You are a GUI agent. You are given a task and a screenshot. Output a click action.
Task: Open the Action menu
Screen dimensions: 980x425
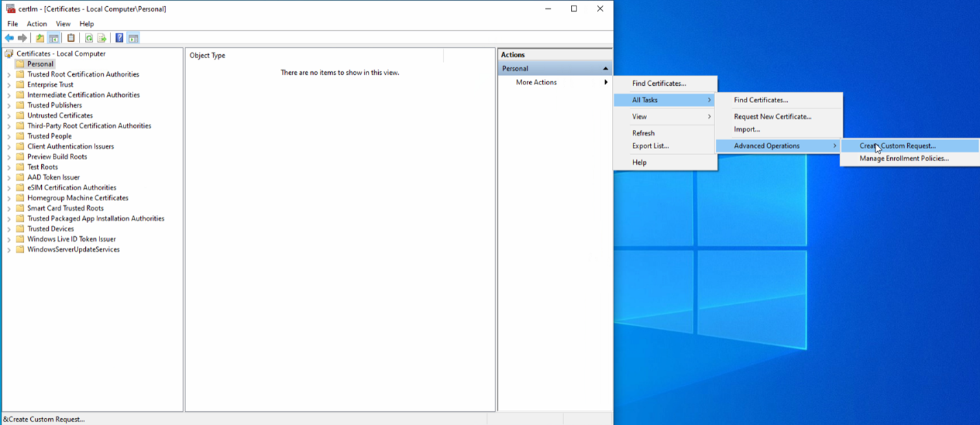click(x=36, y=23)
